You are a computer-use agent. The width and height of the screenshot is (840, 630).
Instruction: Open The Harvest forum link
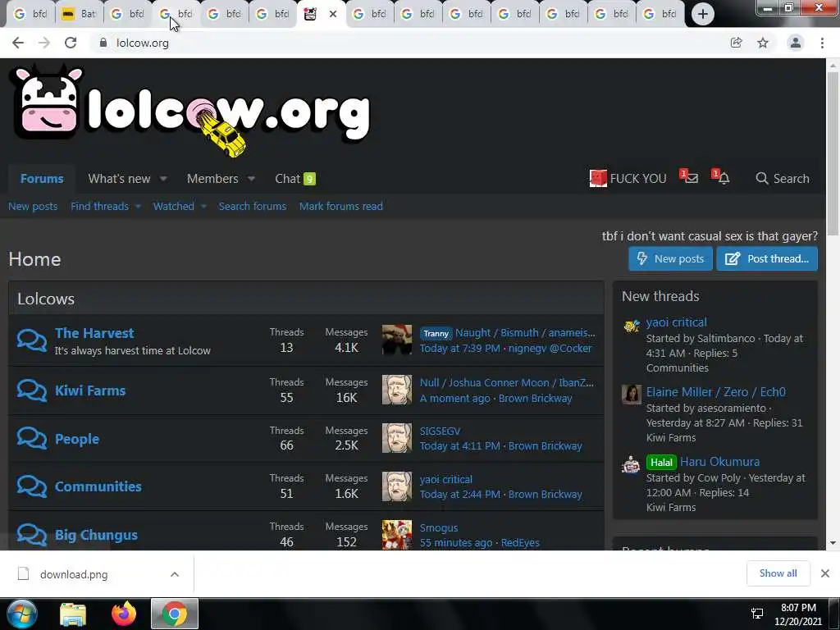pos(94,333)
